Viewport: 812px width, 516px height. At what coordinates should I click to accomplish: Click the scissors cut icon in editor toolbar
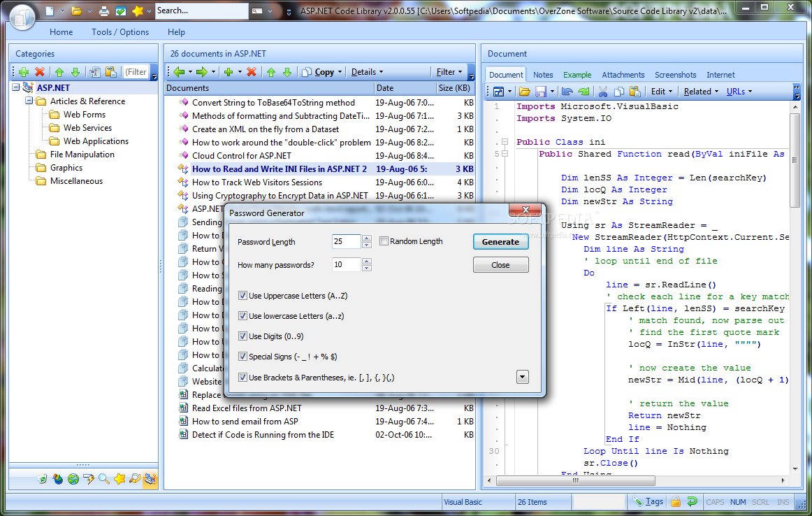[x=603, y=92]
